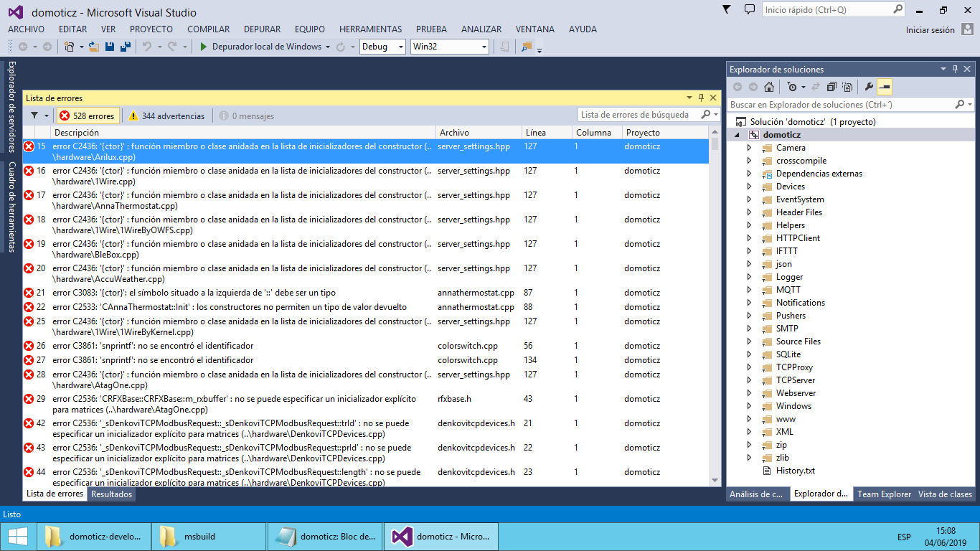Pin the Lista de errores panel
The width and height of the screenshot is (980, 551).
[x=701, y=98]
